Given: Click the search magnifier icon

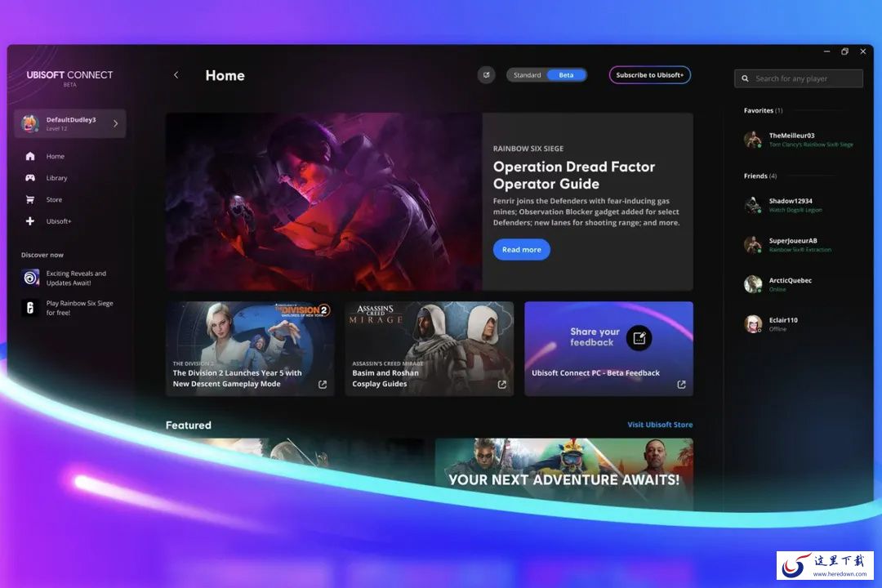Looking at the screenshot, I should 745,78.
